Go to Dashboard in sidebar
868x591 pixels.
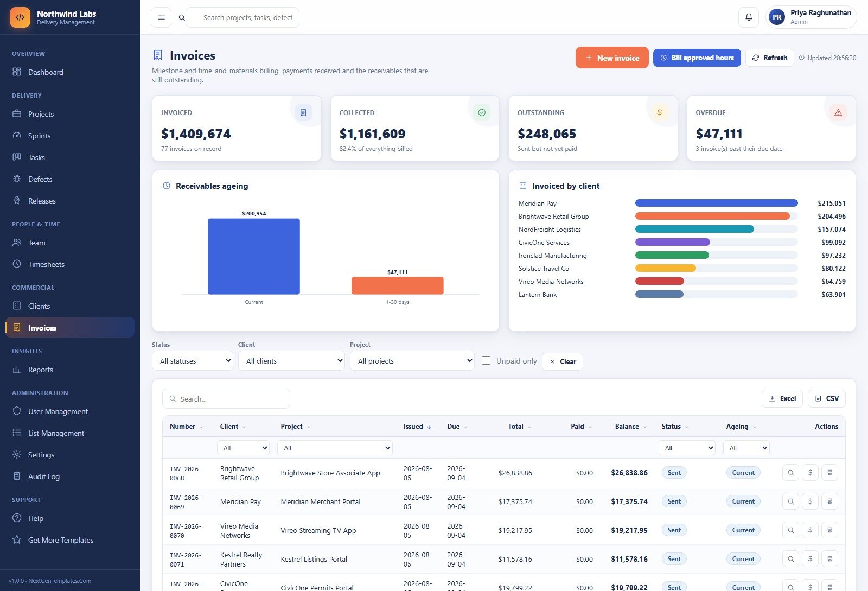70,72
